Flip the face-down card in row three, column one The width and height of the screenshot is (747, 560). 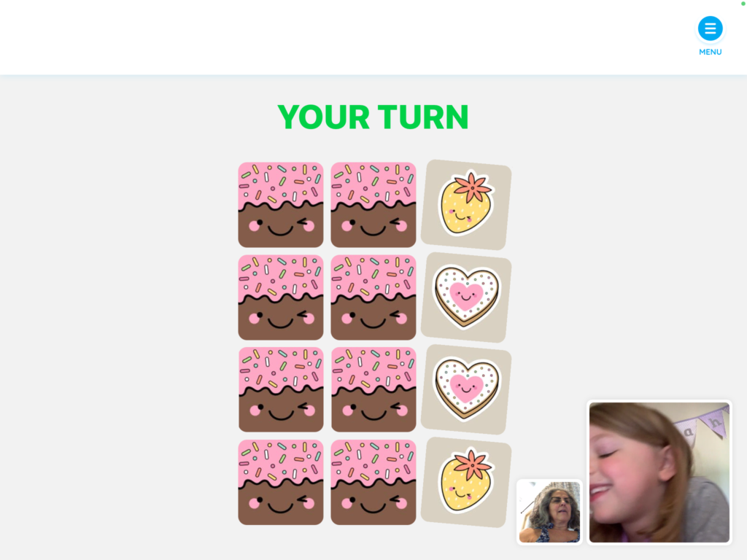click(x=281, y=389)
